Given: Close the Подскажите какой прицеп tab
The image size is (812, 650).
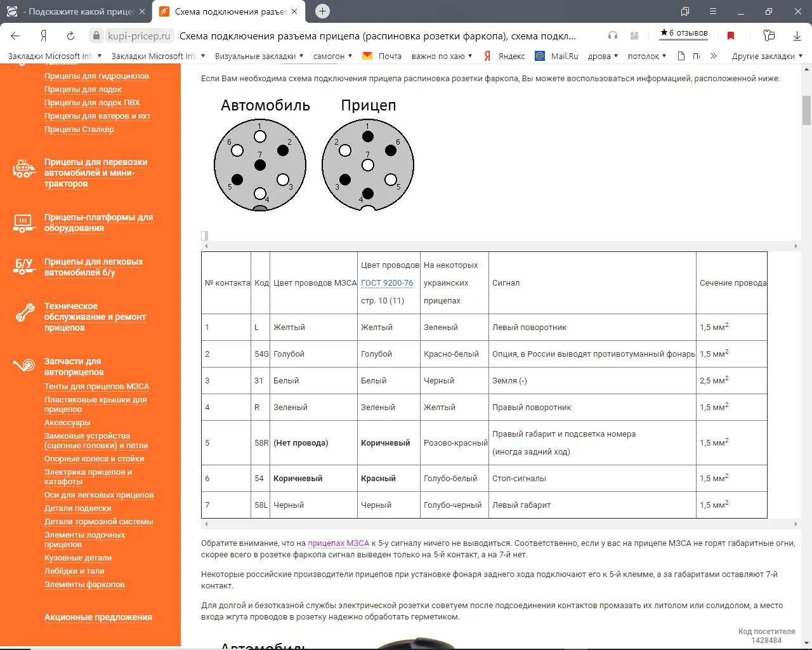Looking at the screenshot, I should pos(142,11).
